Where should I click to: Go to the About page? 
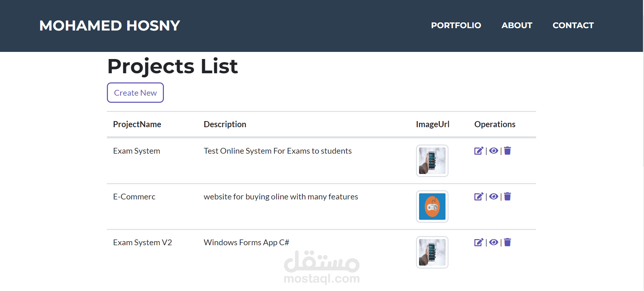(x=516, y=25)
